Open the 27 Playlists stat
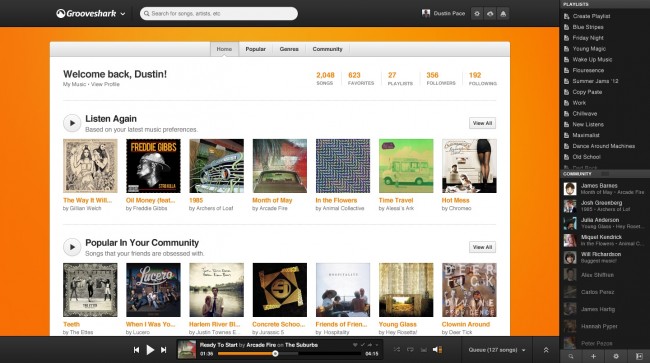 pos(400,78)
